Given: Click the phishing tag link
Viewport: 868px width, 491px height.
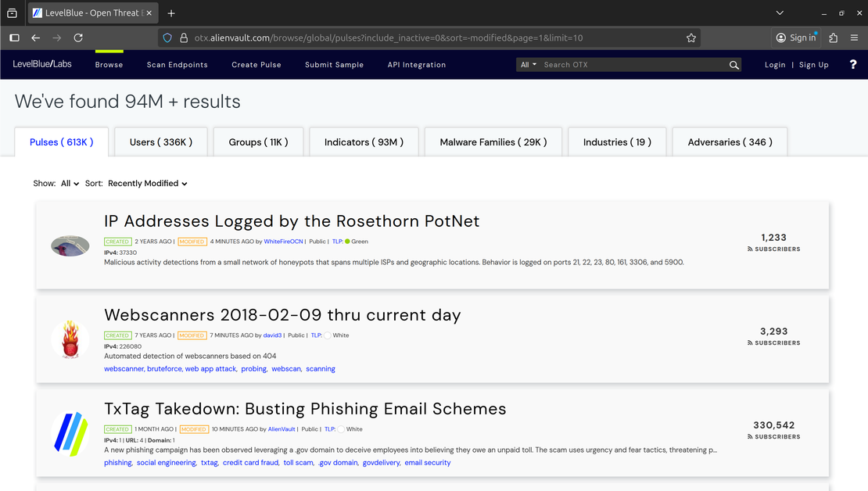Looking at the screenshot, I should pos(118,463).
